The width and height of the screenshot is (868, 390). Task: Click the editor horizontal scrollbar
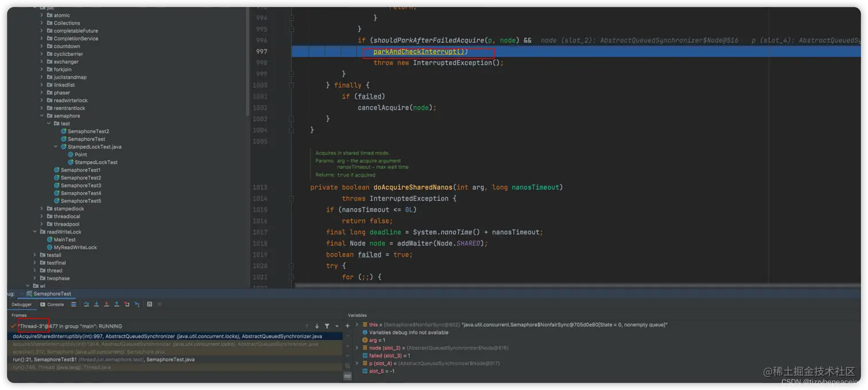click(x=577, y=285)
